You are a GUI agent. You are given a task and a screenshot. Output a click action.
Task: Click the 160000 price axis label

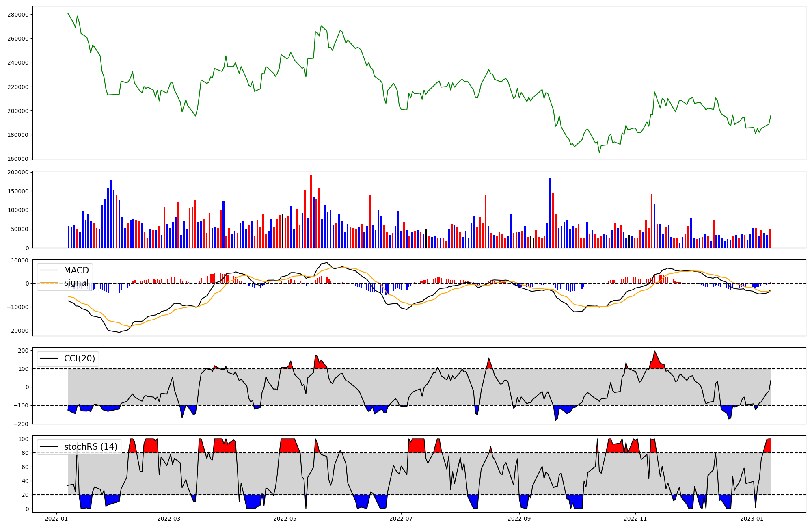[18, 159]
